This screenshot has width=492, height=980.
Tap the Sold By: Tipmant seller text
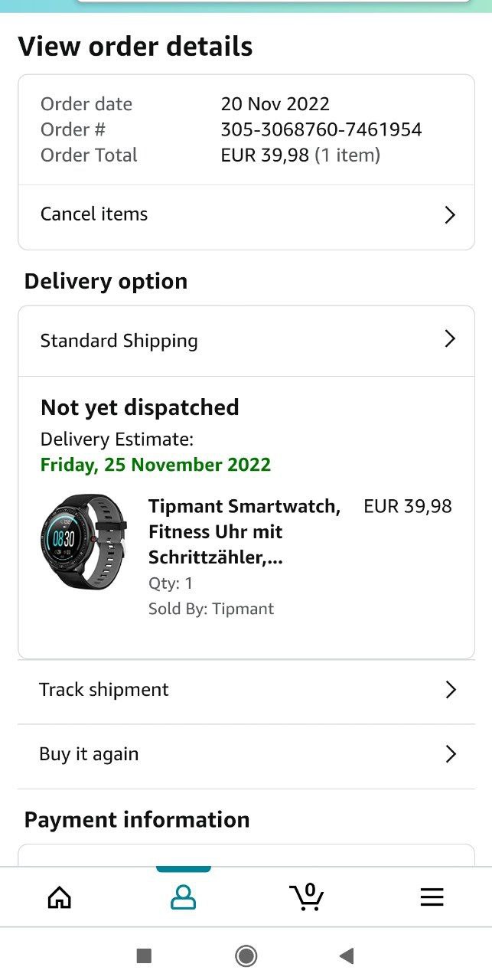[211, 609]
